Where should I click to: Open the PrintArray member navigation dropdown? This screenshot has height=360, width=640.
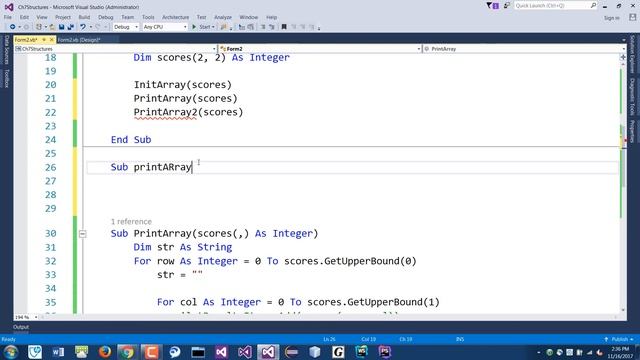524,49
